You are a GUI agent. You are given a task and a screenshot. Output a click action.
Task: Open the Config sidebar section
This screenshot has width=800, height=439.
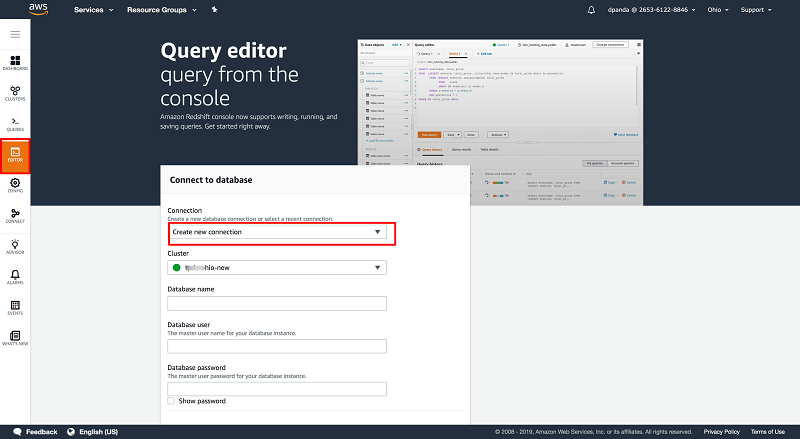click(x=15, y=186)
